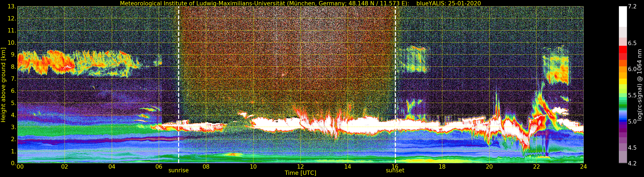The height and width of the screenshot is (177, 644).
Task: Click the height axis tick "2."
Action: [14, 139]
